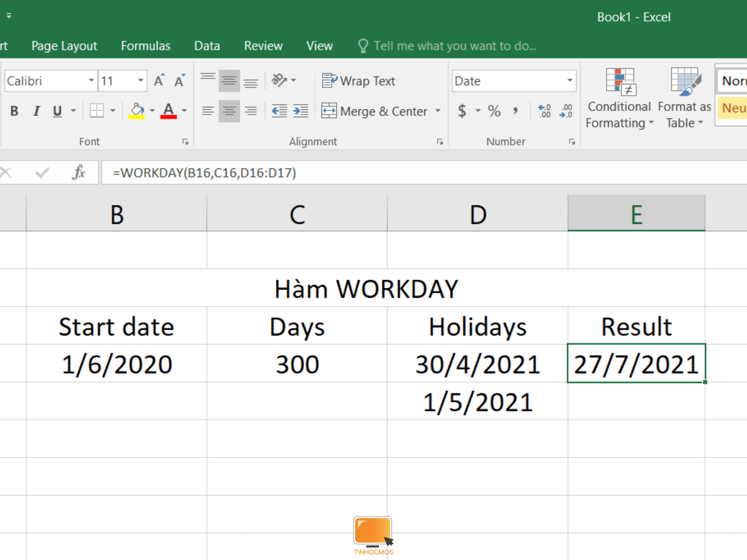Click Decrease Indent icon
Image resolution: width=747 pixels, height=560 pixels.
pyautogui.click(x=279, y=111)
